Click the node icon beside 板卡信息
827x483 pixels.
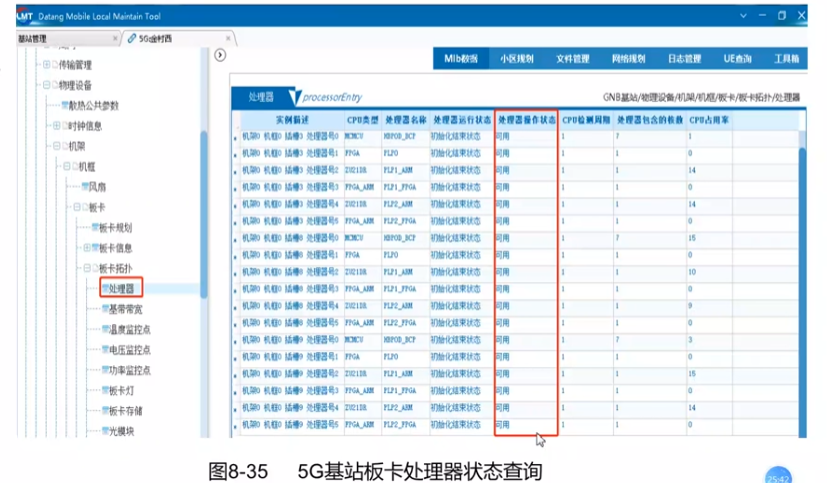(x=95, y=248)
